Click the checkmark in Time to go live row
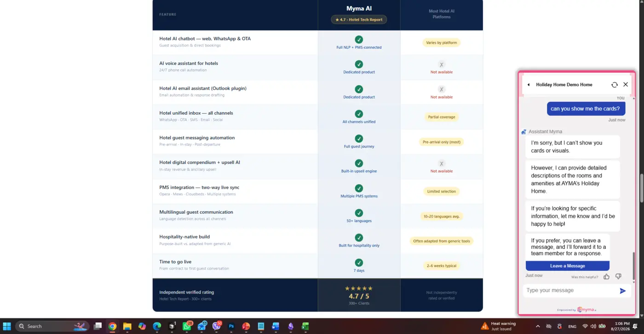 coord(359,263)
